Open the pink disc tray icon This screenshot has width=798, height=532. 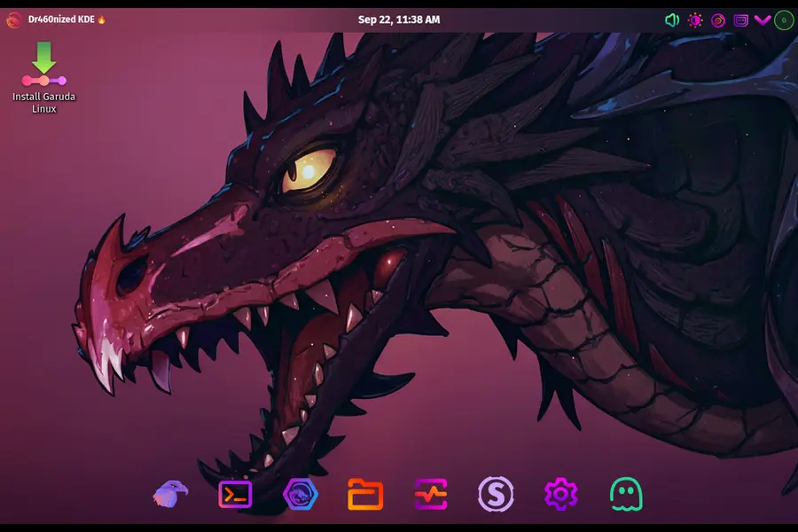tap(718, 20)
